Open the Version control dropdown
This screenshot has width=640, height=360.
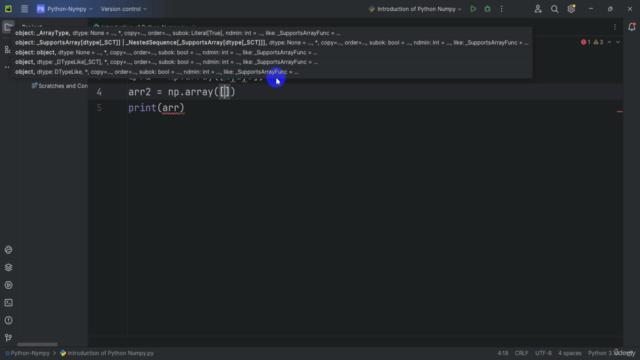(x=123, y=9)
